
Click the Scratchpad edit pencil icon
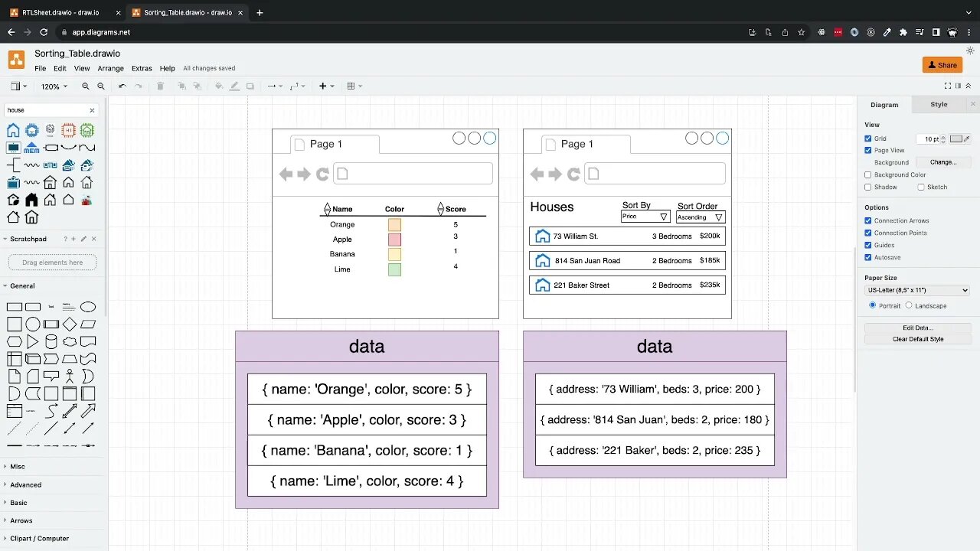tap(84, 239)
